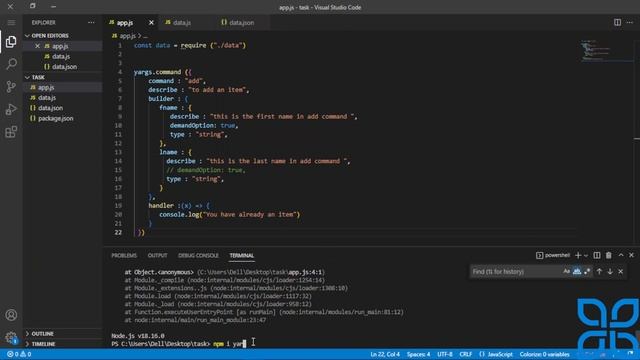The image size is (640, 360).
Task: Open terminal launch profile dropdown arrow
Action: coord(586,256)
